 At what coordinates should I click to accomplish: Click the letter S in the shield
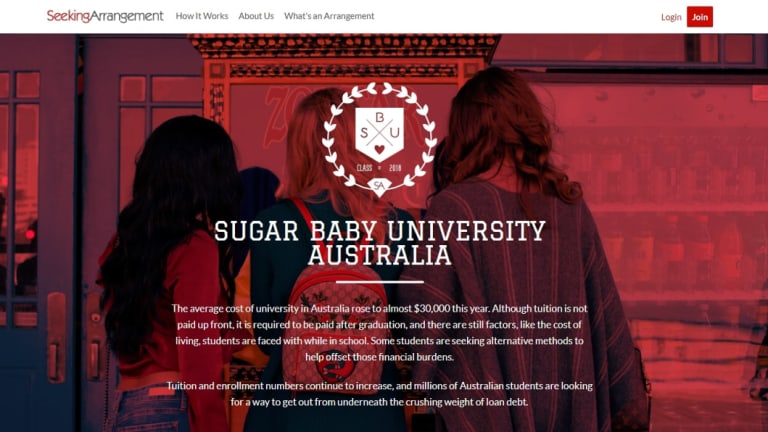(x=364, y=133)
